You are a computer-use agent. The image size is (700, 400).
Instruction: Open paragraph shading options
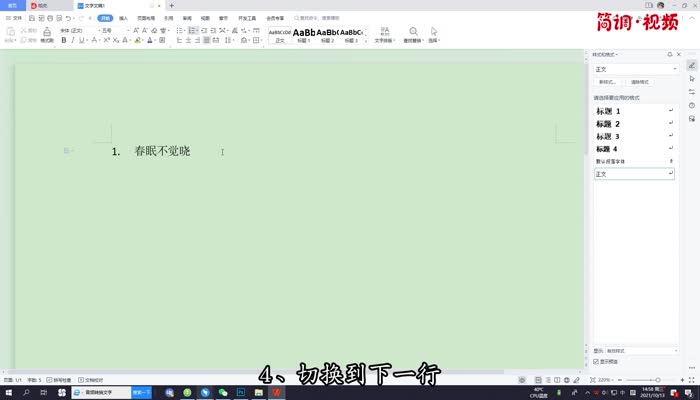pyautogui.click(x=244, y=40)
